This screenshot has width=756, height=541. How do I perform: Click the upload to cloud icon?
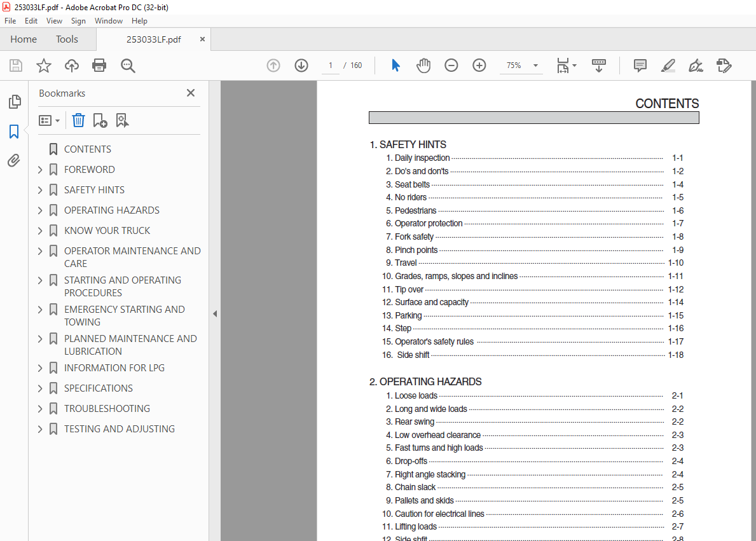pos(72,65)
